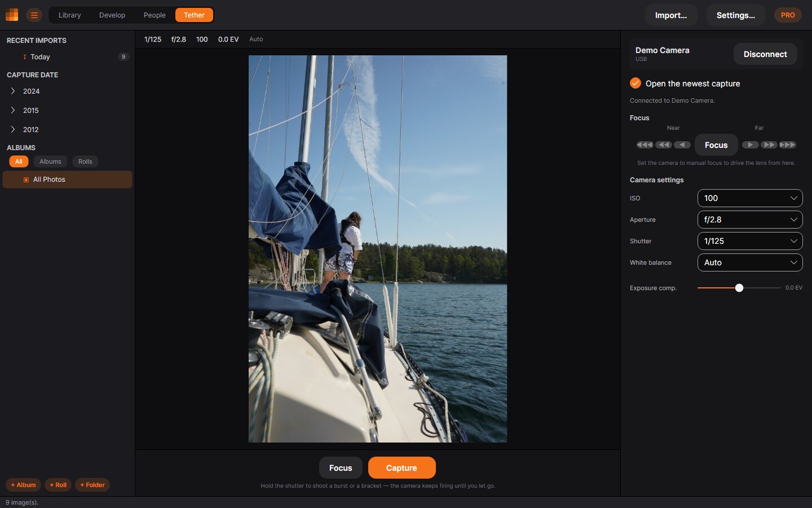Toggle Open the newest capture checkbox

[636, 83]
